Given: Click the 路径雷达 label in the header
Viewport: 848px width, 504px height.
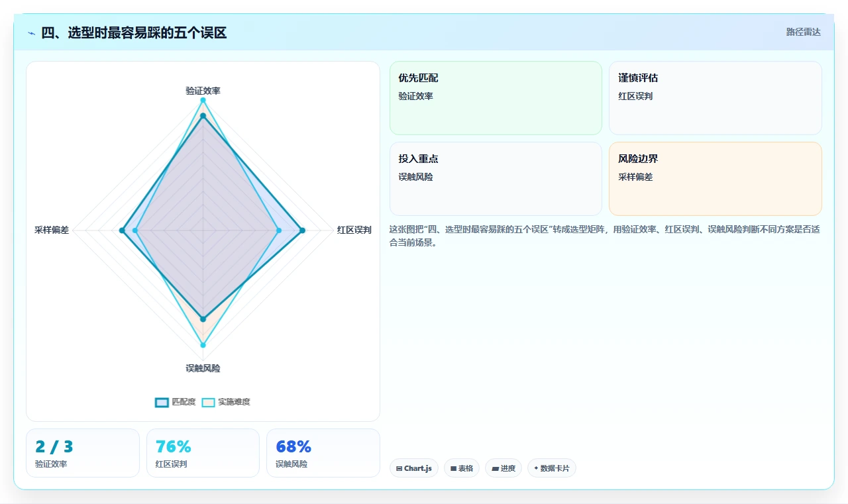Looking at the screenshot, I should 803,32.
